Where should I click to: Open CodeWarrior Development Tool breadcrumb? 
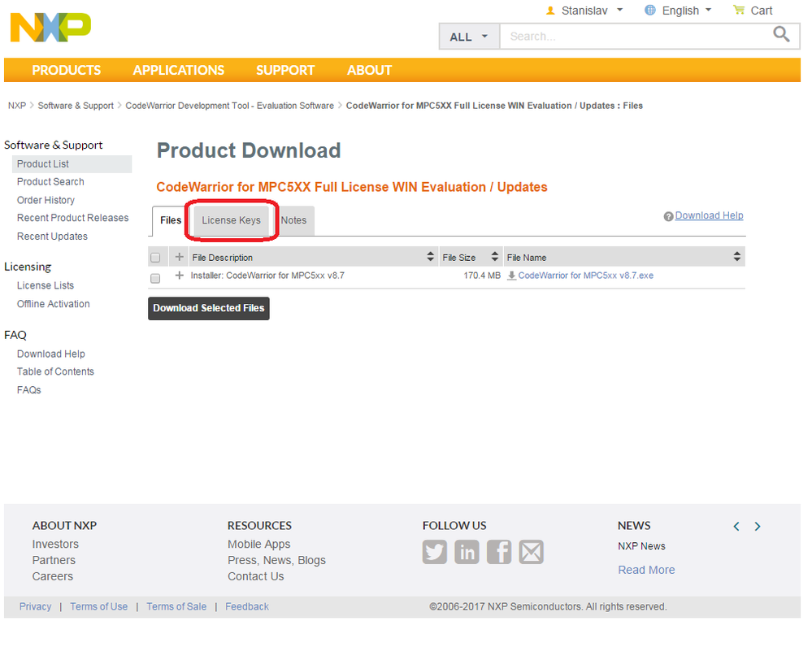point(230,106)
